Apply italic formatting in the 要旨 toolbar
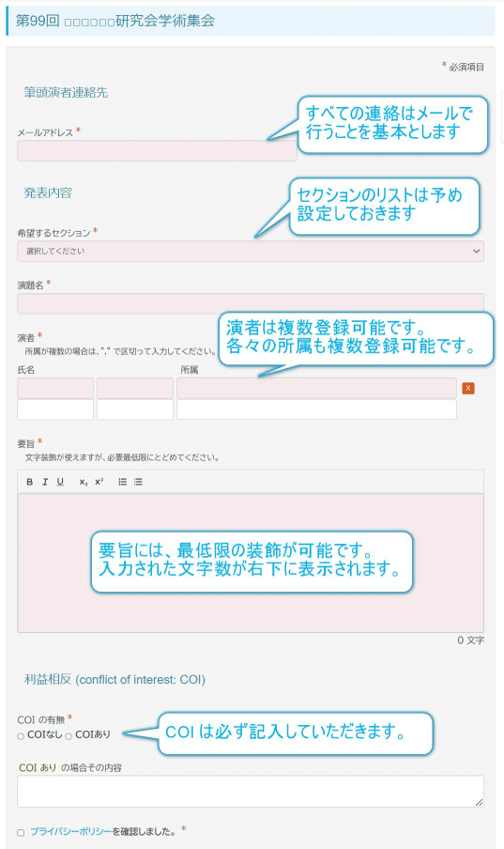 click(45, 482)
